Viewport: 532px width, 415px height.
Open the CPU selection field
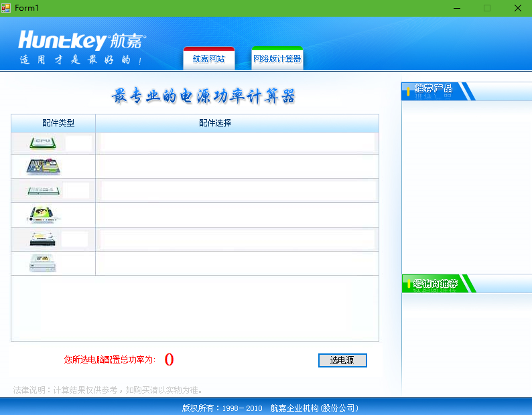(x=237, y=143)
